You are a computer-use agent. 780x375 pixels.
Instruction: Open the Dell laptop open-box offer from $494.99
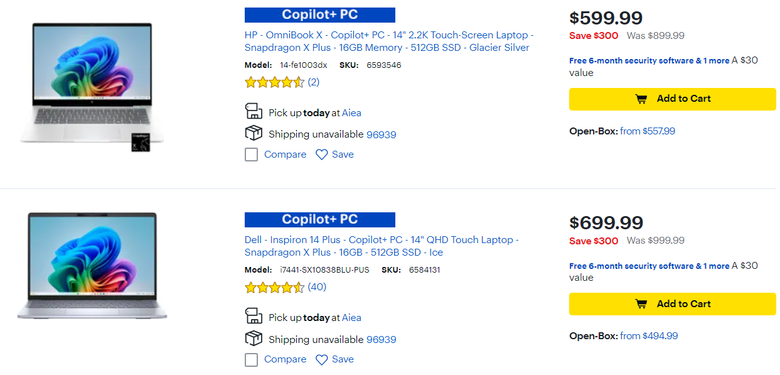tap(649, 336)
